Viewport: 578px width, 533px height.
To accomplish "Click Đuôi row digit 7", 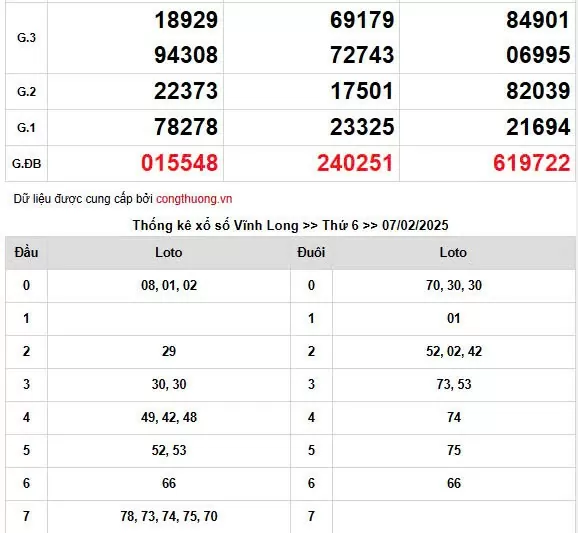I will tap(311, 516).
